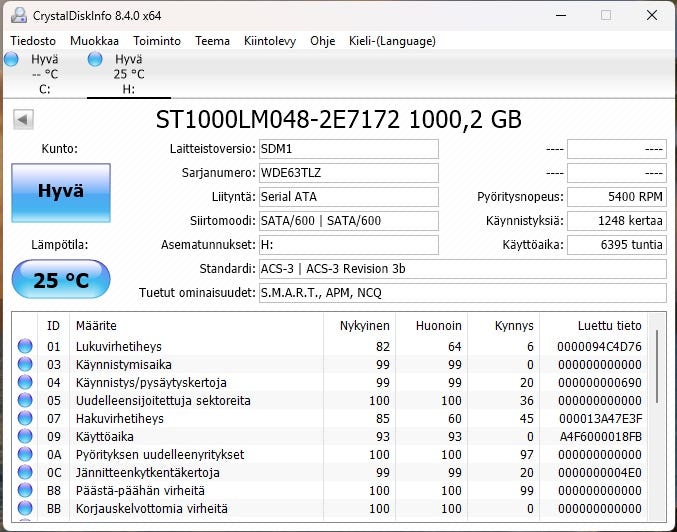Click the previous disk arrow button
Viewport: 677px width, 532px height.
23,119
